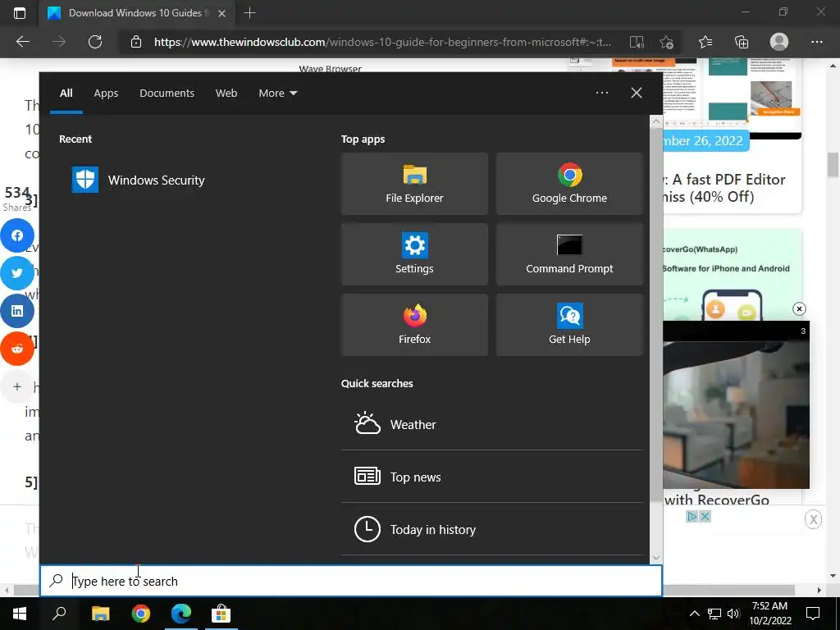Viewport: 840px width, 630px height.
Task: Share page on Facebook
Action: (x=17, y=235)
